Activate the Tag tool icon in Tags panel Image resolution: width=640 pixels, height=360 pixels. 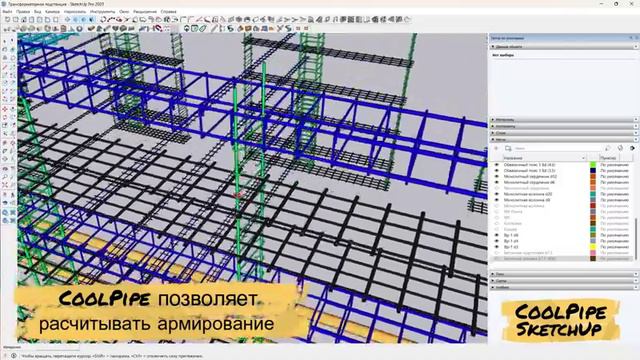(x=607, y=148)
